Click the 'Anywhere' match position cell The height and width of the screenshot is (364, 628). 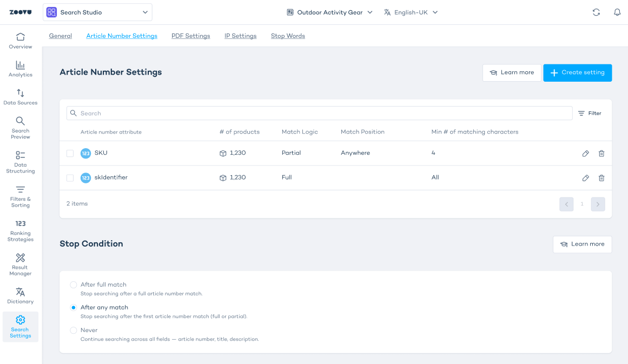coord(355,153)
